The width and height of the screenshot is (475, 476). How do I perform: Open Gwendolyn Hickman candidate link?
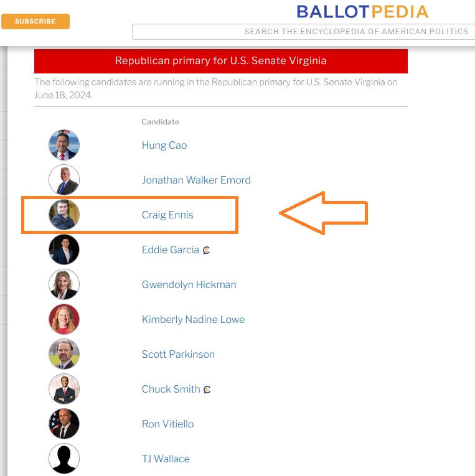tap(189, 284)
